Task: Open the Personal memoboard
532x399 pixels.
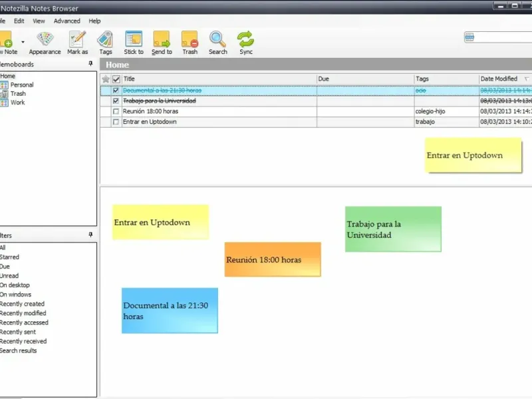Action: click(x=22, y=85)
